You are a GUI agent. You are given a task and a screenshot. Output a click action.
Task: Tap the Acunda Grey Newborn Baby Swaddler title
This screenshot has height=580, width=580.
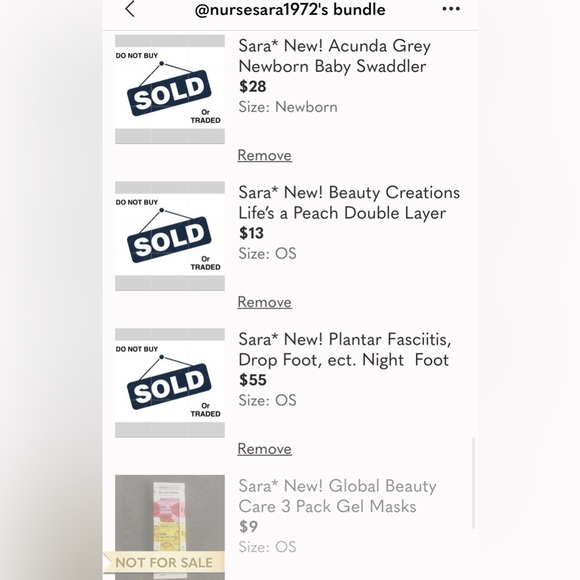pos(334,56)
